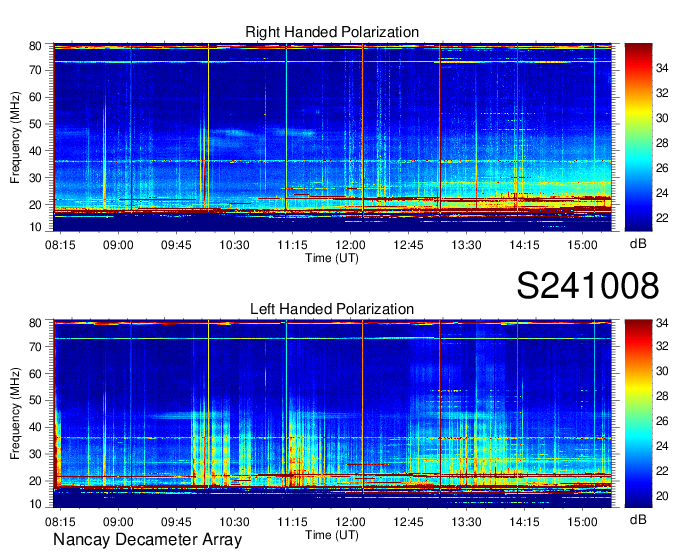The height and width of the screenshot is (552, 680).
Task: Click the Nancay Decameter Array caption
Action: pos(147,540)
